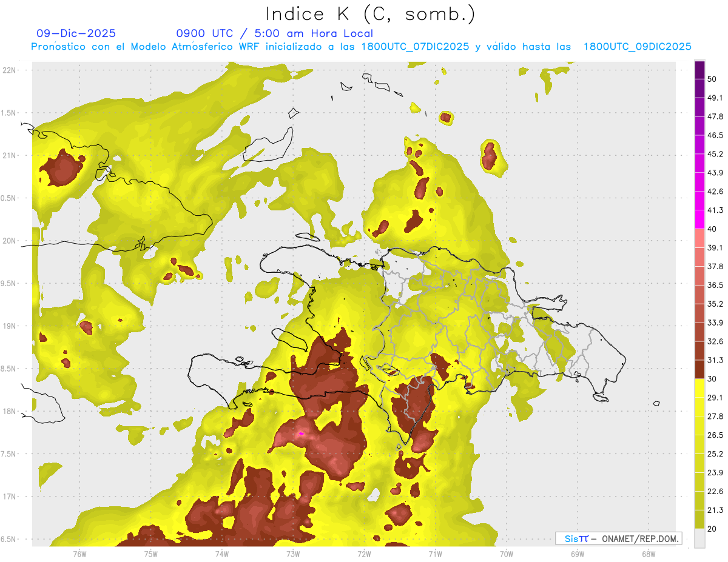Click the legend value "26.5"

715,435
